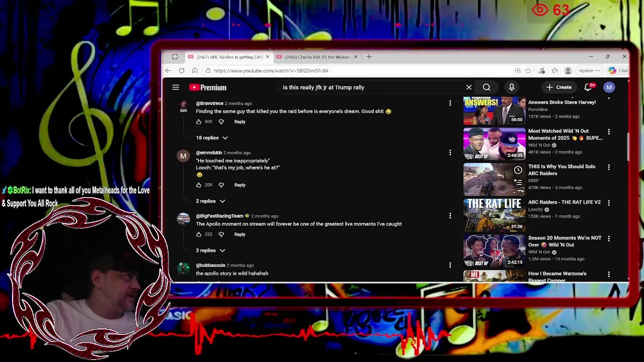This screenshot has width=644, height=362.
Task: Select the browser address bar URL
Action: click(271, 70)
